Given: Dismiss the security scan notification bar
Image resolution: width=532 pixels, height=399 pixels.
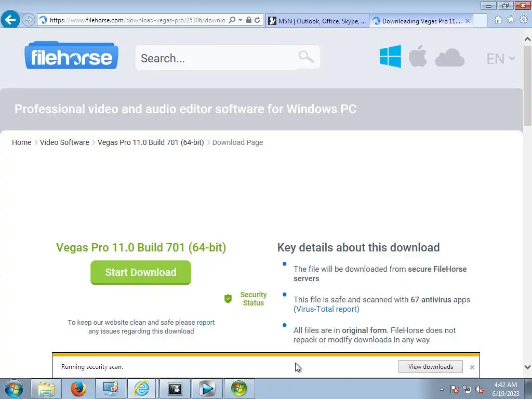Looking at the screenshot, I should coord(472,367).
